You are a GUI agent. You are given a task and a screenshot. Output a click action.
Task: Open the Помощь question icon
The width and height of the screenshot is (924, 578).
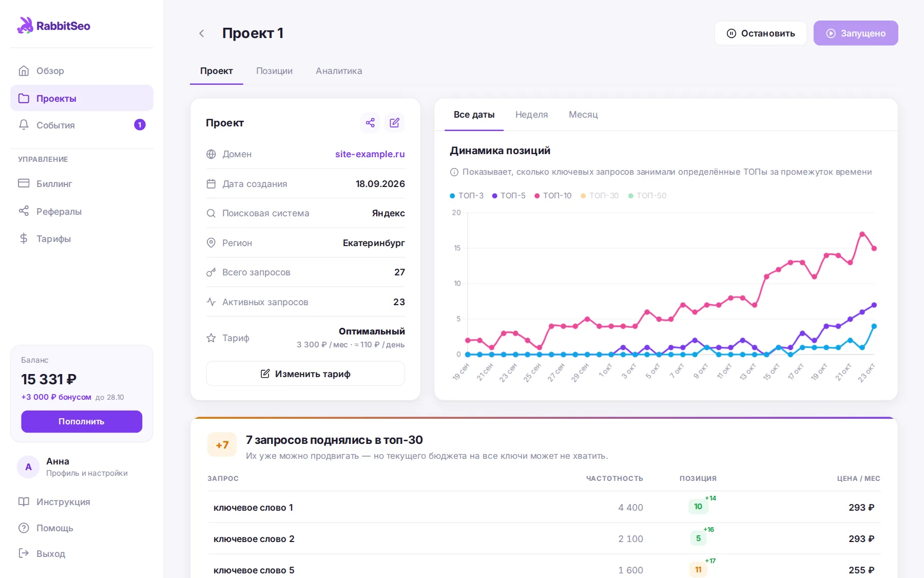click(x=24, y=528)
